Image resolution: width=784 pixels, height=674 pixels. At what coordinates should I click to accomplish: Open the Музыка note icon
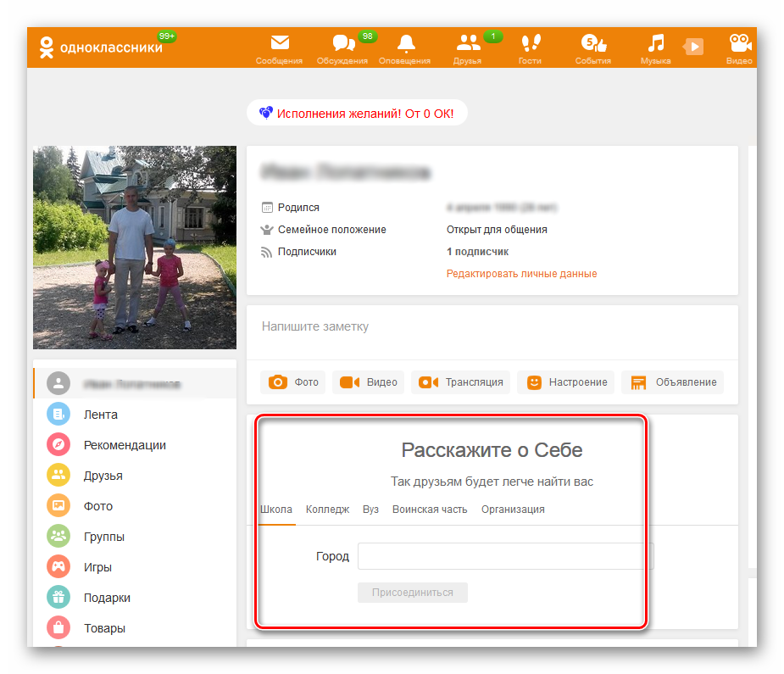655,44
